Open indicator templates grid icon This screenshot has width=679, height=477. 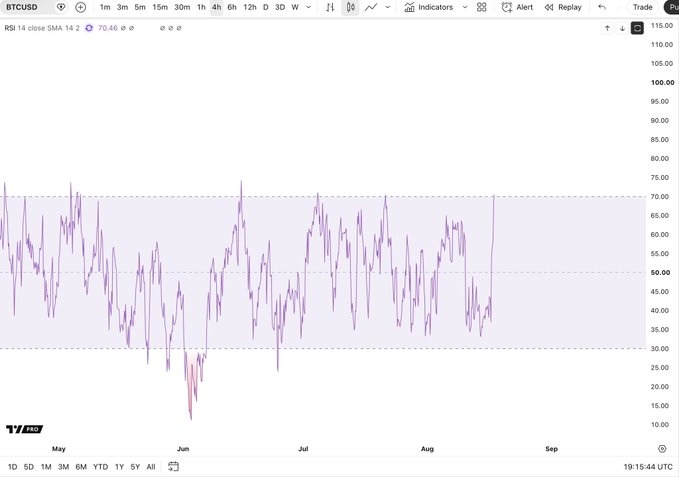482,7
